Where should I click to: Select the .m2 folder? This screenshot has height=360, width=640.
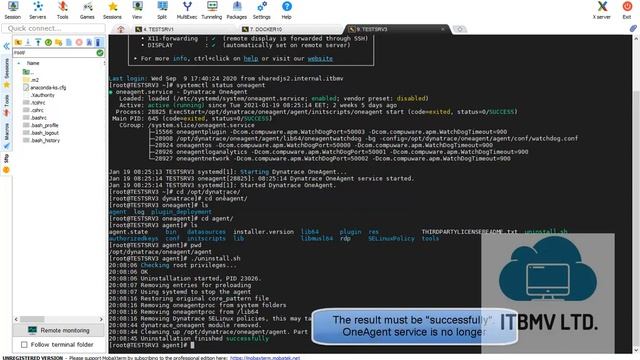click(31, 80)
